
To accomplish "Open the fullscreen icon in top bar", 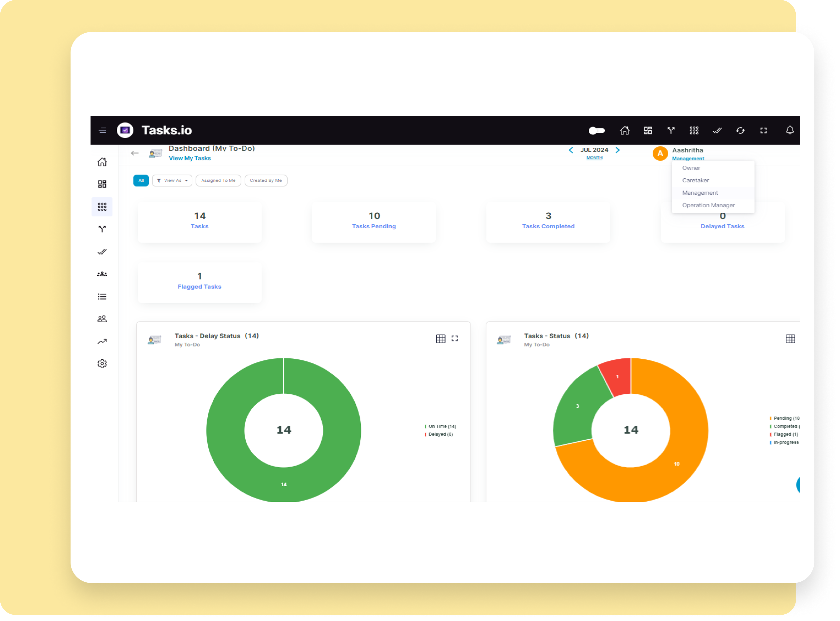I will tap(763, 130).
